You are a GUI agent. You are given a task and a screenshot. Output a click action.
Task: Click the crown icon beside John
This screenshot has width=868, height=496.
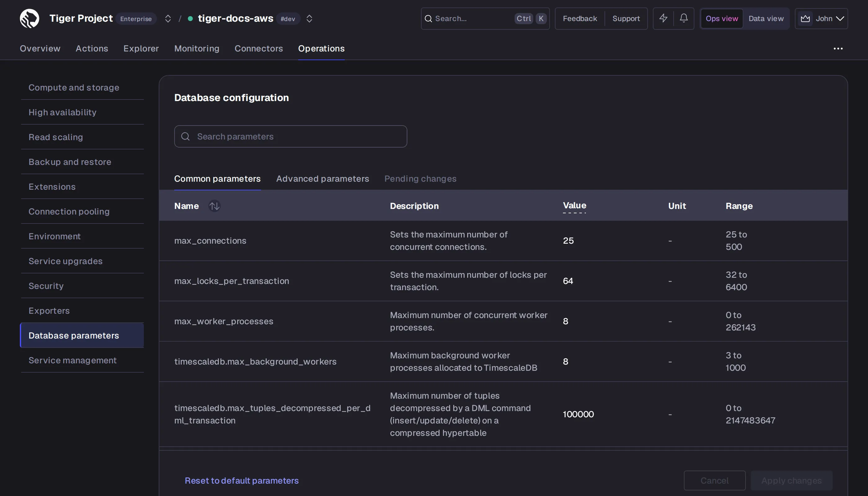pos(805,18)
